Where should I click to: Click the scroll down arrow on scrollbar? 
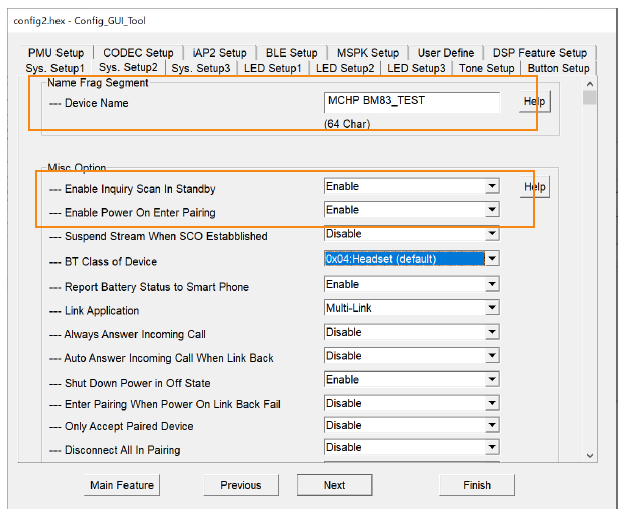point(590,454)
